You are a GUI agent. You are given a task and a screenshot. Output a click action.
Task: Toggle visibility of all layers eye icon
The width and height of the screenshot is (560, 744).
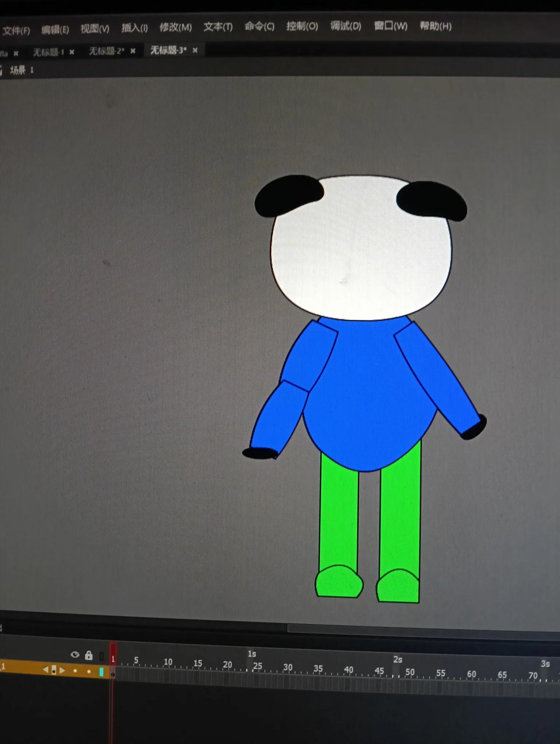75,655
